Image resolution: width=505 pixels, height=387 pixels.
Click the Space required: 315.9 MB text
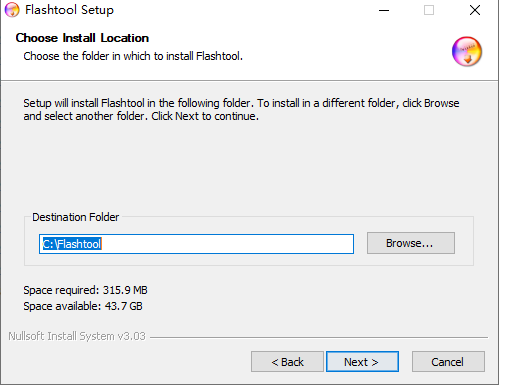(x=85, y=290)
